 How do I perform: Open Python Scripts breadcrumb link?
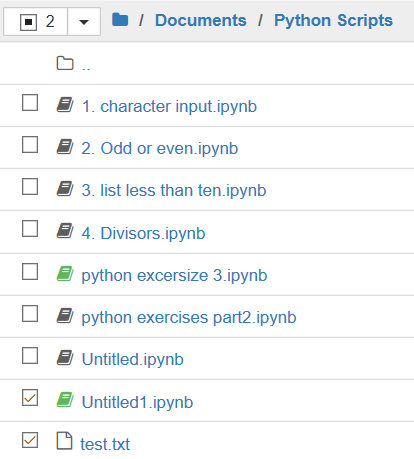click(x=333, y=20)
